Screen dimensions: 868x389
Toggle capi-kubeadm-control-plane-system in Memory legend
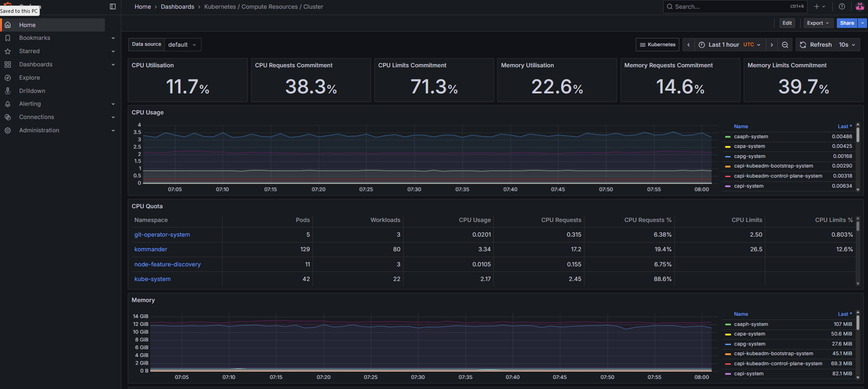[x=778, y=364]
